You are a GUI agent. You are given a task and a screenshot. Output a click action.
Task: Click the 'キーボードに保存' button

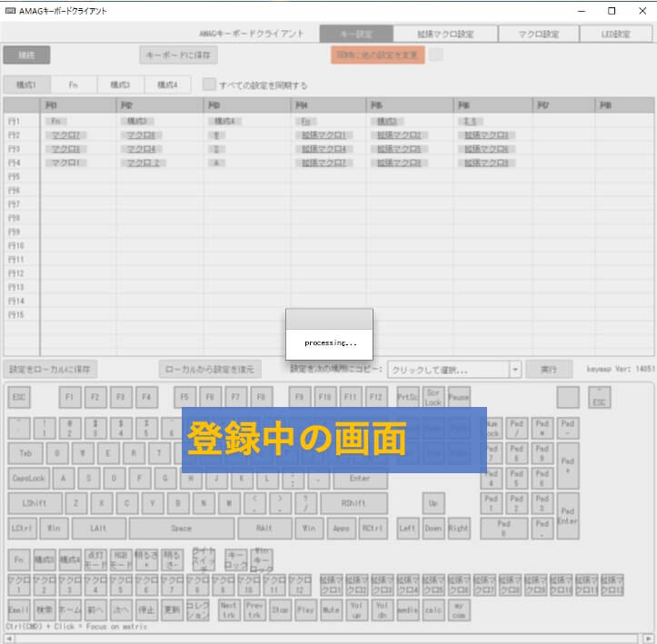(178, 55)
